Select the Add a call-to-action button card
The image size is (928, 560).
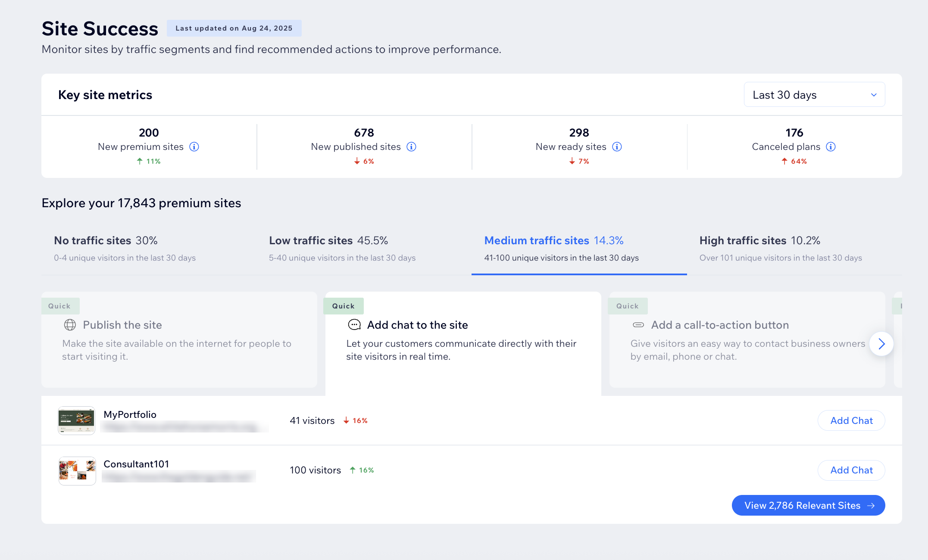(x=747, y=340)
